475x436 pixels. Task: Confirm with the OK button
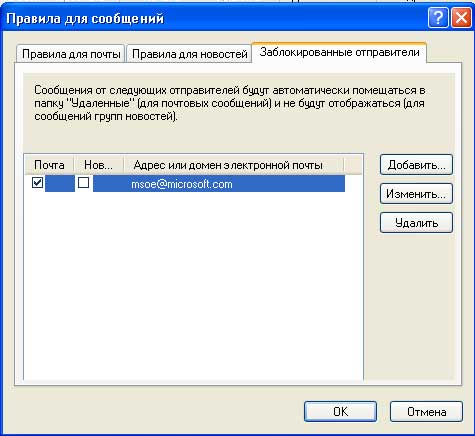point(340,411)
